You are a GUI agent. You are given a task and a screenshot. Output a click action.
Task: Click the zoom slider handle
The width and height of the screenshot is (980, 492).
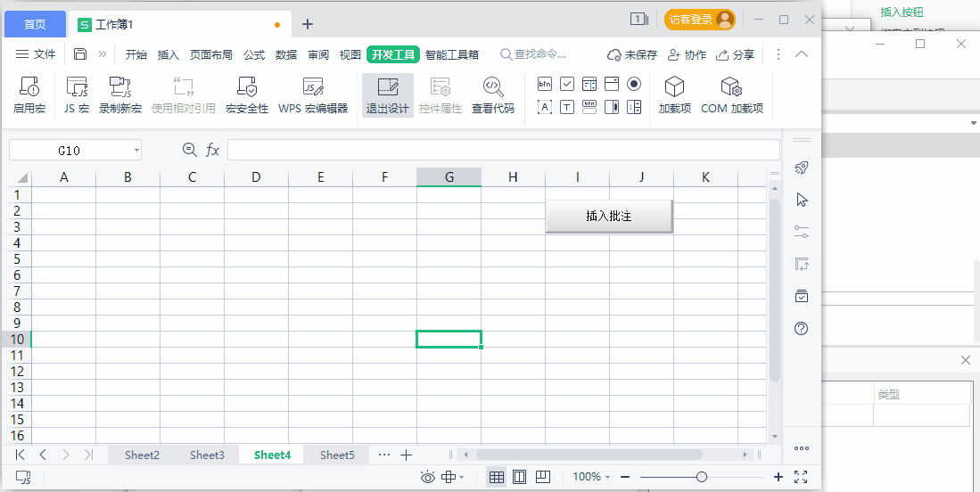coord(702,478)
